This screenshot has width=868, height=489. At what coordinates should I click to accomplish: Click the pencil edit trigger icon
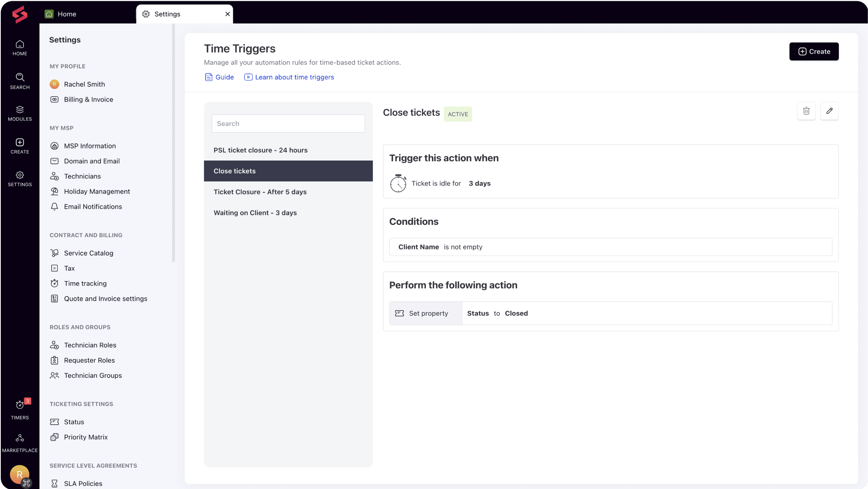(829, 111)
